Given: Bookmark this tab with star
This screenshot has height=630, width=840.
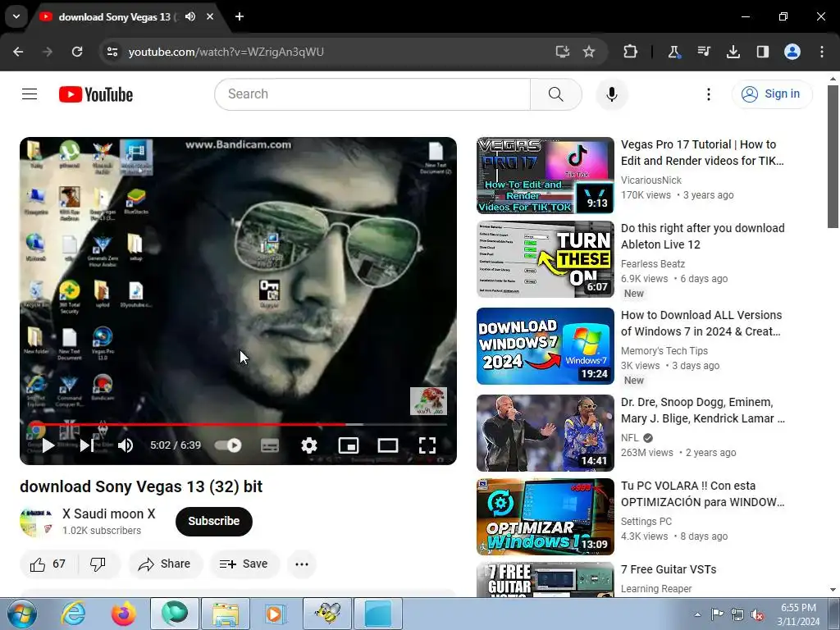Looking at the screenshot, I should click(x=589, y=52).
